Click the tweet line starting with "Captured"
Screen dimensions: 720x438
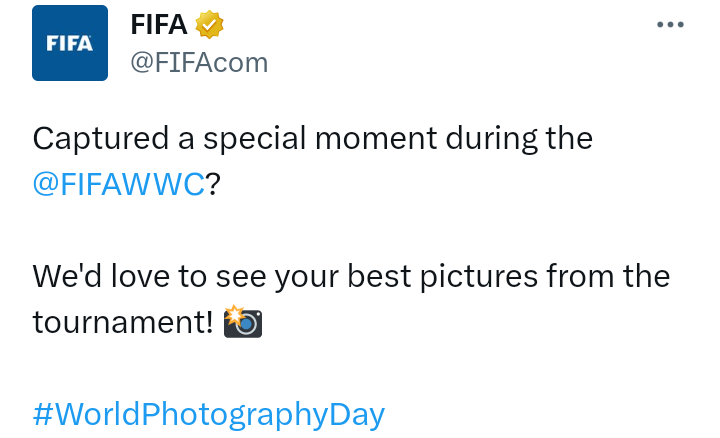(312, 139)
